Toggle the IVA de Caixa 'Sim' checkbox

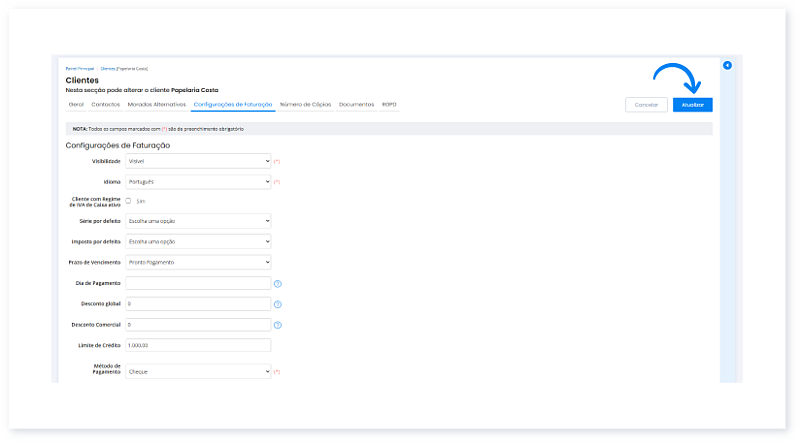(128, 201)
